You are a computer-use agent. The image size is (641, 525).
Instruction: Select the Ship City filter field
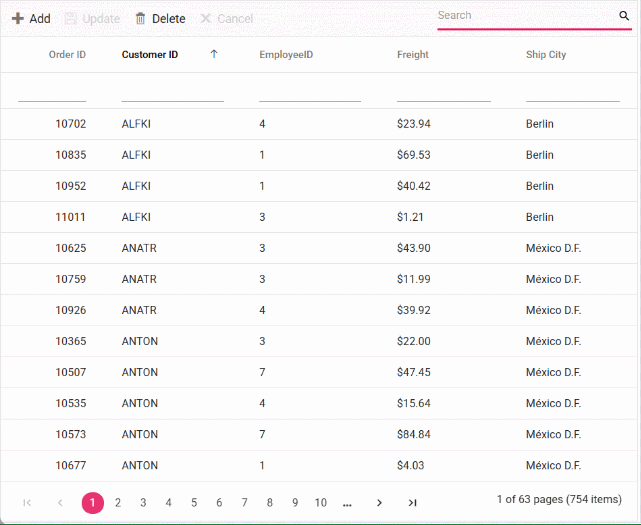point(572,92)
